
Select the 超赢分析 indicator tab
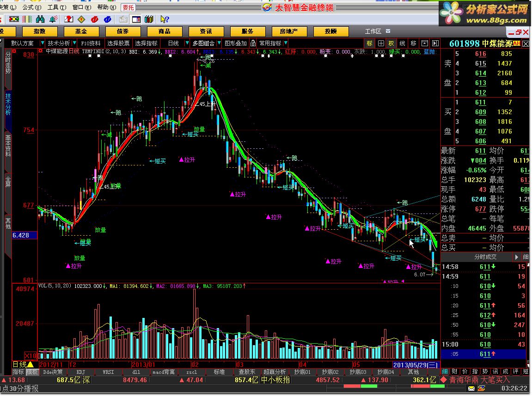pos(275,372)
